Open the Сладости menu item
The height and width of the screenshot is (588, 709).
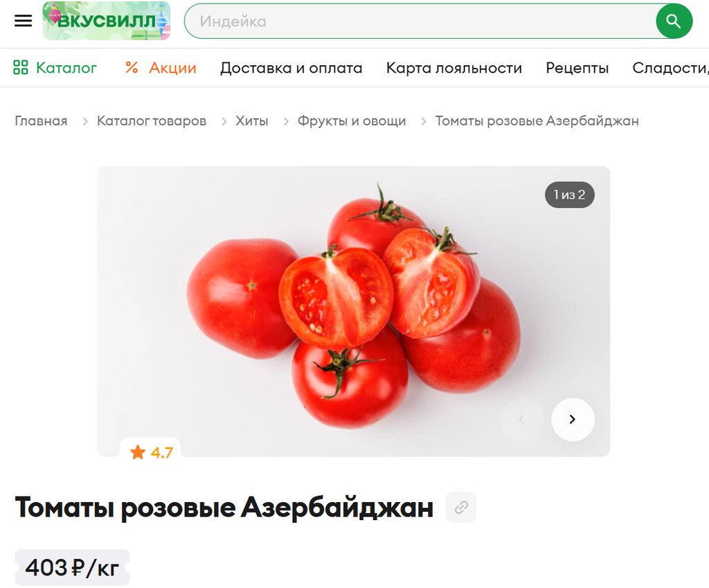(x=670, y=68)
